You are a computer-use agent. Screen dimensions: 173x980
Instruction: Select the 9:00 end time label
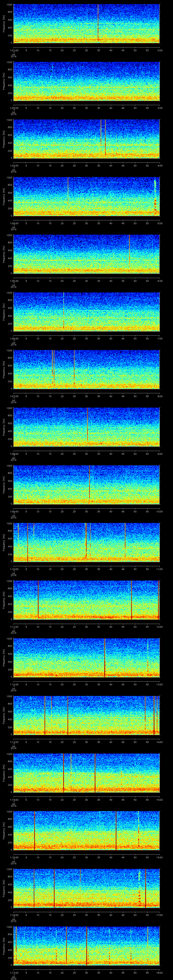pyautogui.click(x=160, y=454)
